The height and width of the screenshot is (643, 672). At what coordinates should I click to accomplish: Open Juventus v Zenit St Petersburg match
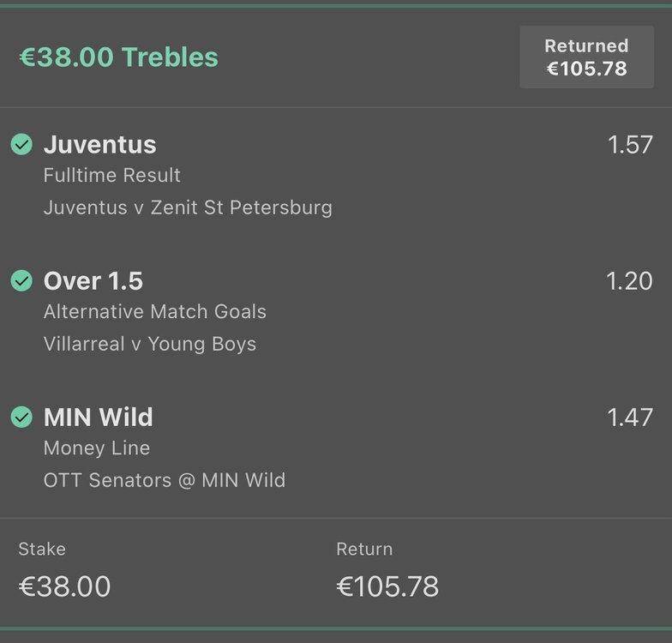pyautogui.click(x=188, y=207)
